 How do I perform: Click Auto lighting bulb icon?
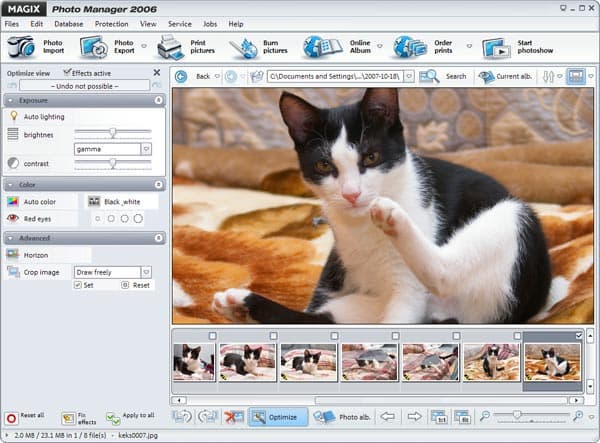14,116
